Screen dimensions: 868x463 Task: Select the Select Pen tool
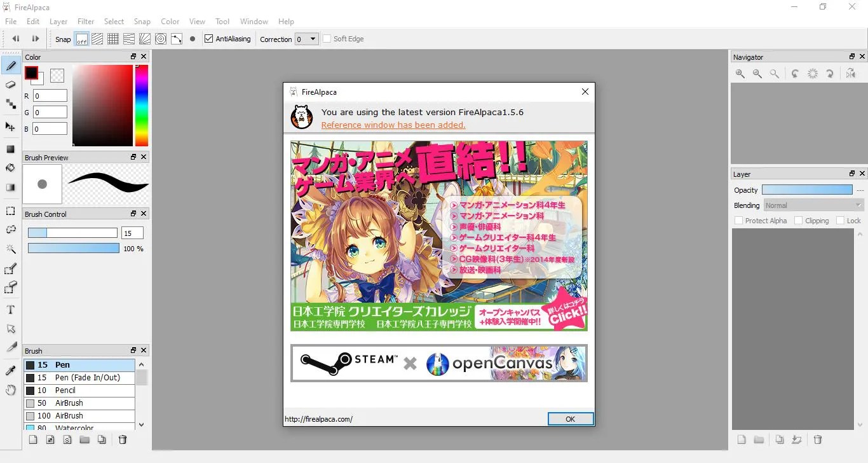pyautogui.click(x=11, y=269)
